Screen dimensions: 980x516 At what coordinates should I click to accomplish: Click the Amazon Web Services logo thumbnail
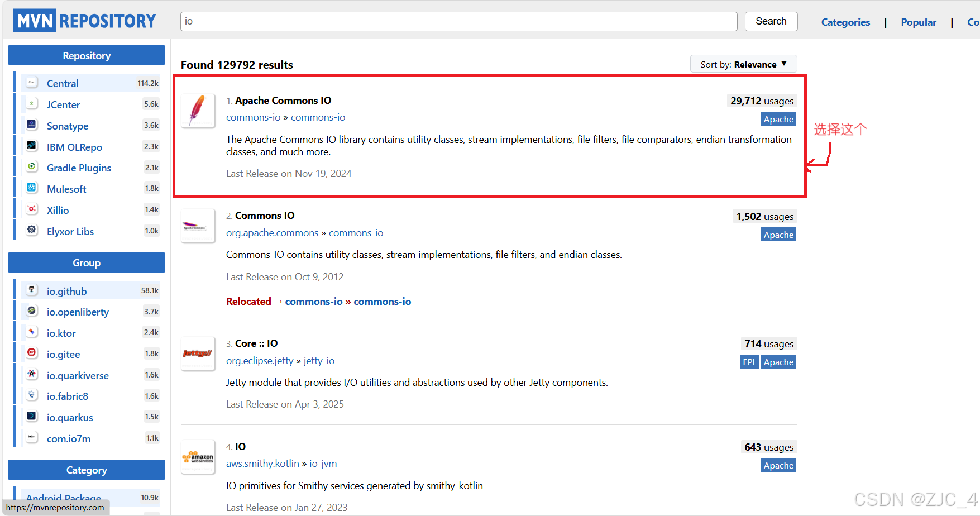(x=198, y=457)
